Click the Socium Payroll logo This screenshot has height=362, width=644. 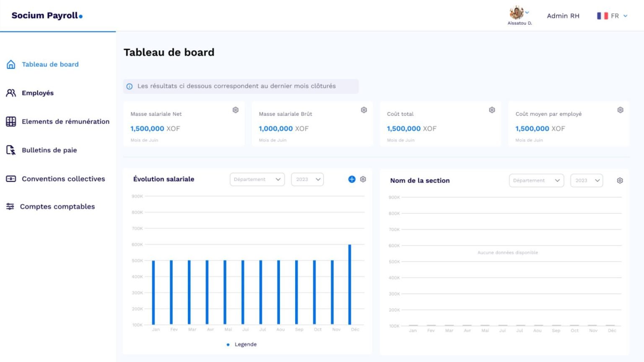(47, 16)
